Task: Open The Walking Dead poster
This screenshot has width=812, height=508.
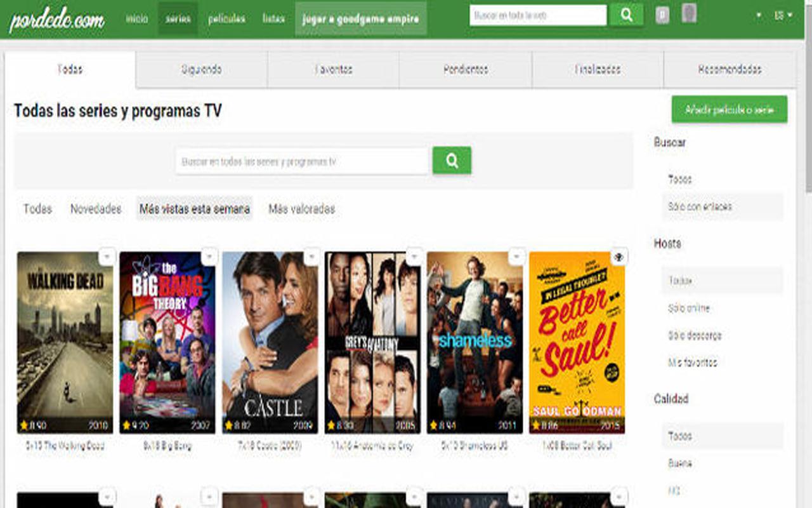Action: pos(65,343)
